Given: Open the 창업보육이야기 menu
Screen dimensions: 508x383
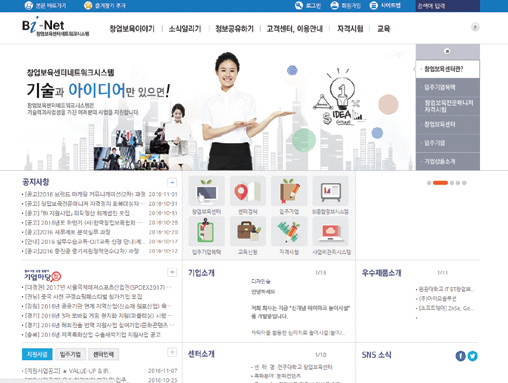Looking at the screenshot, I should tap(132, 29).
